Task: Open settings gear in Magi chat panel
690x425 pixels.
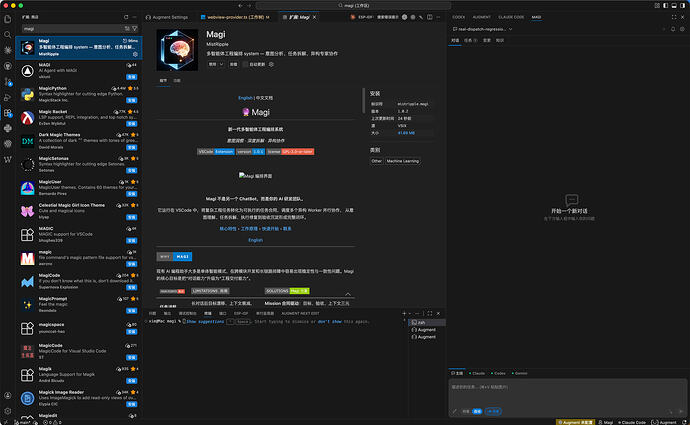Action: pyautogui.click(x=682, y=29)
